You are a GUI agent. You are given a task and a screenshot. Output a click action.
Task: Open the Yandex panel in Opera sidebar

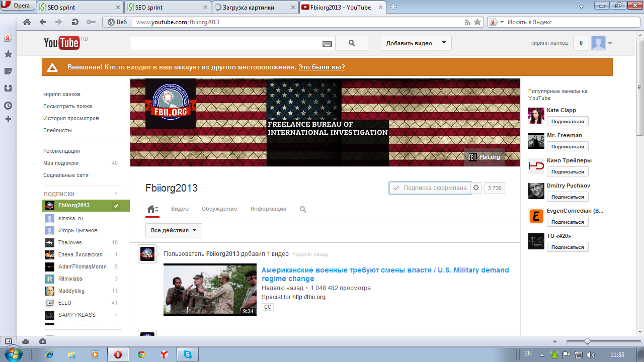(8, 38)
